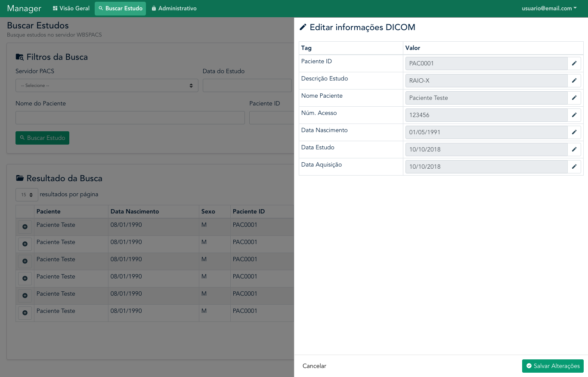This screenshot has height=377, width=588.
Task: Click the 123456 access number field
Action: pos(486,115)
